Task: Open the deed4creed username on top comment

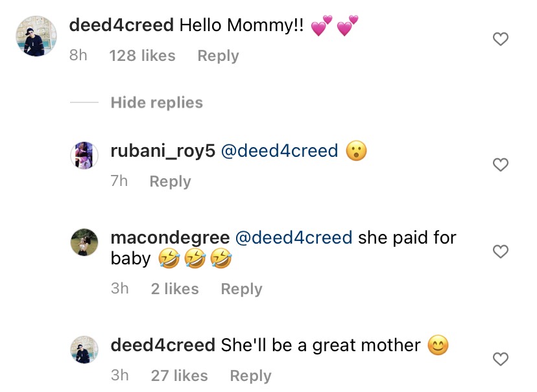Action: 121,25
